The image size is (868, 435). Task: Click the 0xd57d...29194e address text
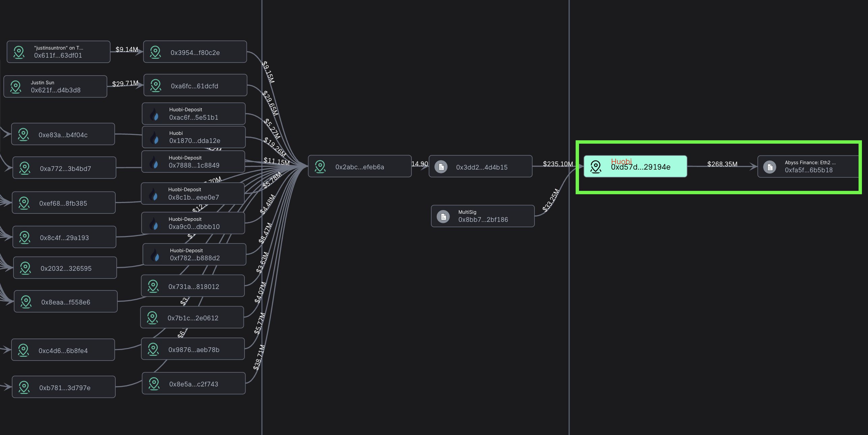[x=640, y=167]
